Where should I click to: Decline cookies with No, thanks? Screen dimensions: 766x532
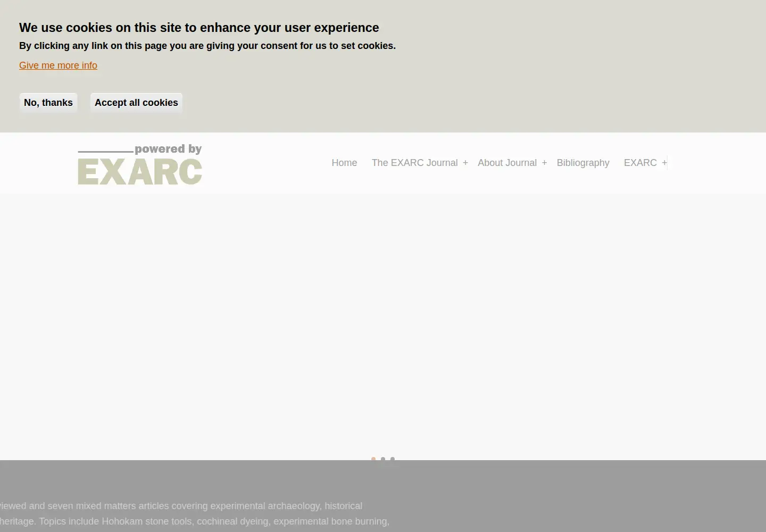pos(48,103)
